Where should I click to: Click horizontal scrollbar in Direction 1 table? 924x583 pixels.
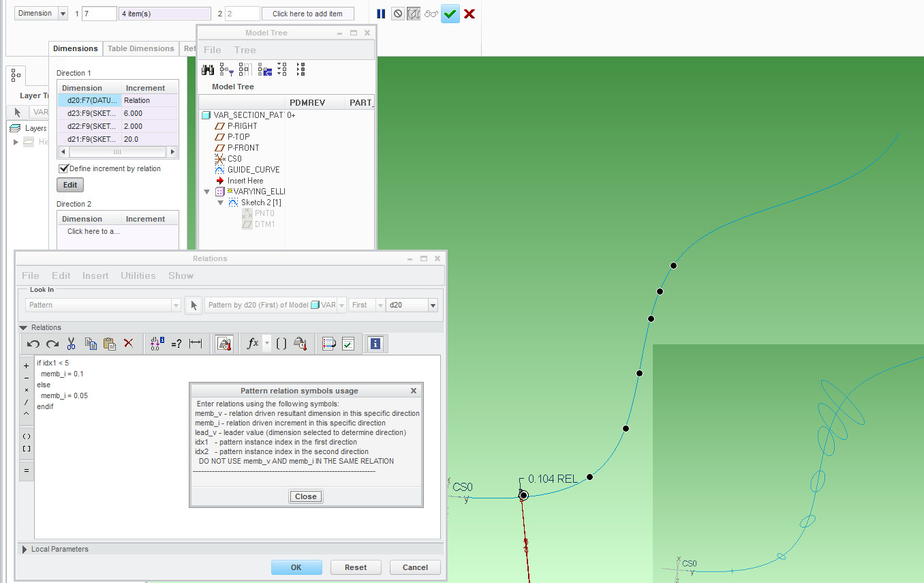click(x=117, y=152)
